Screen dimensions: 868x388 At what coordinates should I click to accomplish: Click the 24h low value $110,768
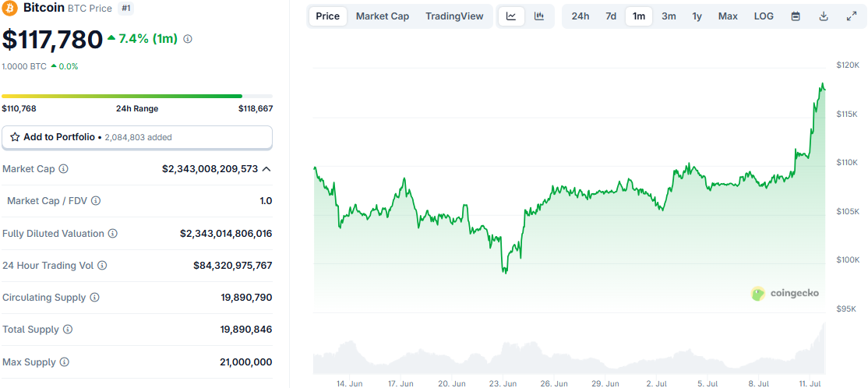(19, 108)
